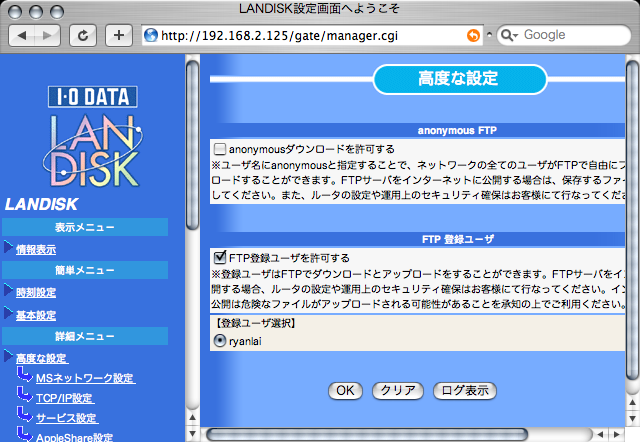This screenshot has width=640, height=442.
Task: Open the 基本設定 link
Action: [36, 315]
